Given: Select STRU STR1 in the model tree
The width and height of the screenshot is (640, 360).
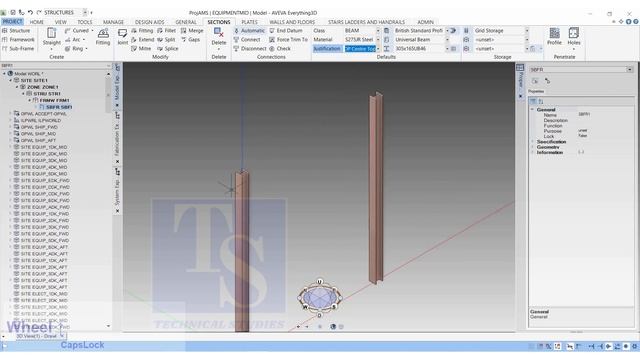Looking at the screenshot, I should [46, 93].
